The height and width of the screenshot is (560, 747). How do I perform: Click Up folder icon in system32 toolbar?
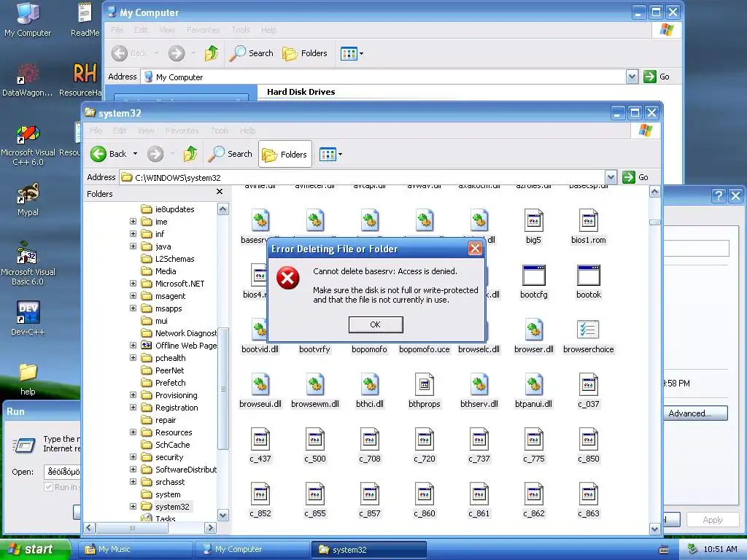pyautogui.click(x=190, y=154)
